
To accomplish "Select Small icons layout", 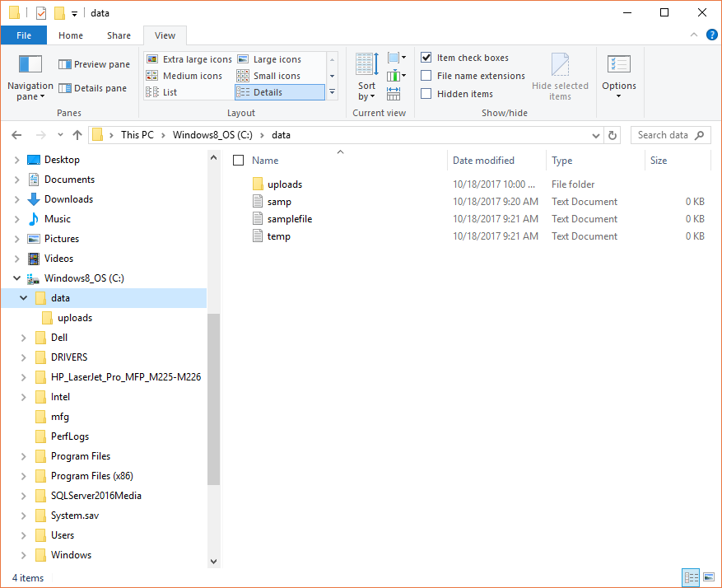I will (269, 76).
